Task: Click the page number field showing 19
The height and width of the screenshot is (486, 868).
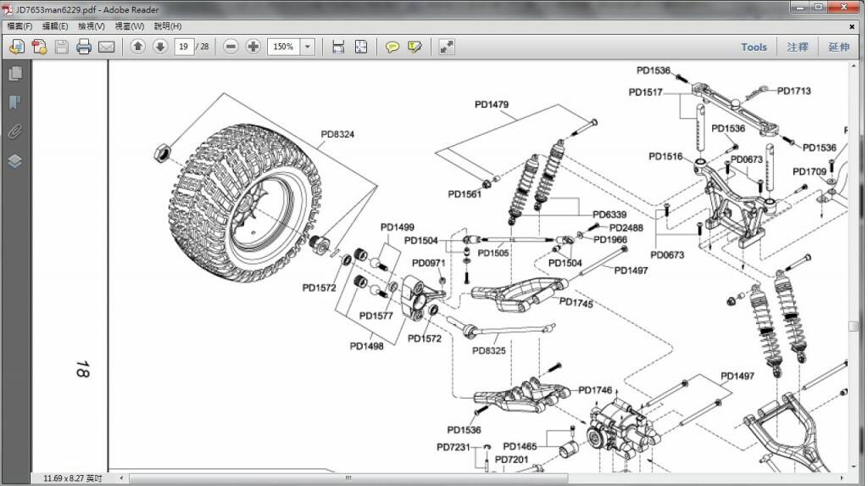Action: click(184, 47)
